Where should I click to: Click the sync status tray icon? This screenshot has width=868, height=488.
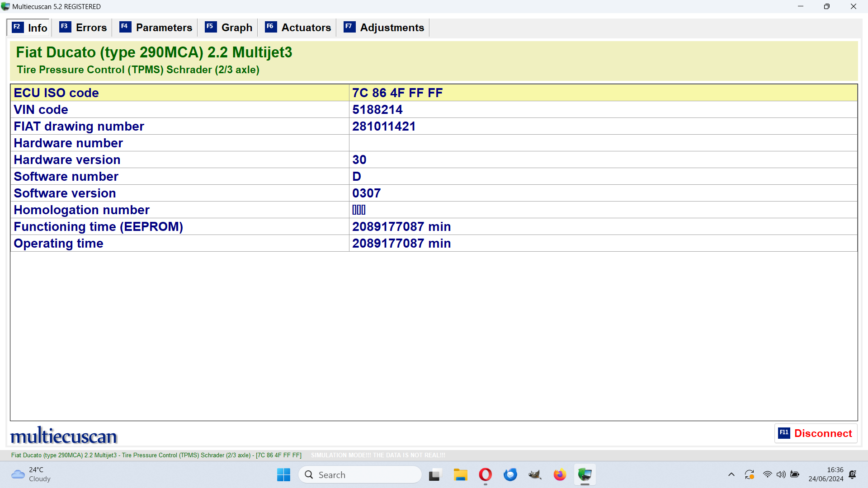750,475
